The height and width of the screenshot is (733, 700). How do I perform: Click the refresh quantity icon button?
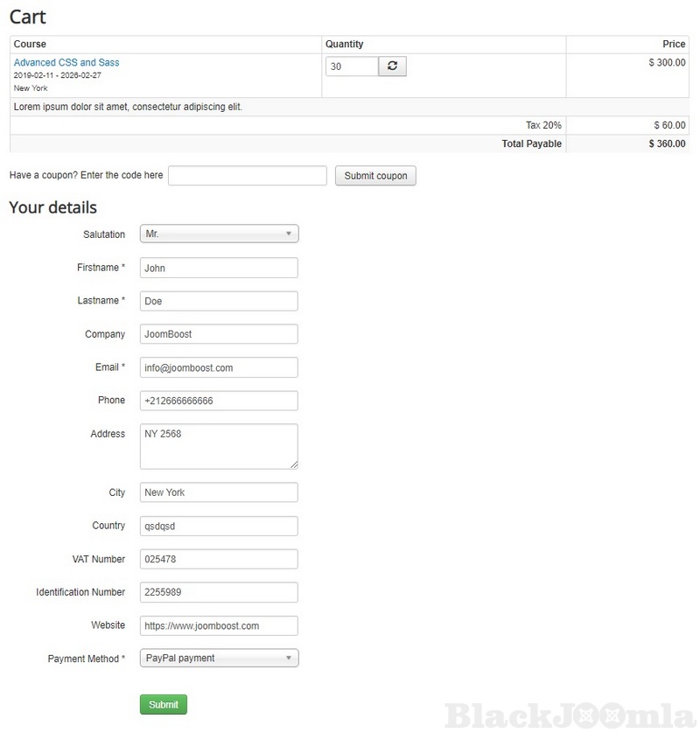(x=392, y=66)
